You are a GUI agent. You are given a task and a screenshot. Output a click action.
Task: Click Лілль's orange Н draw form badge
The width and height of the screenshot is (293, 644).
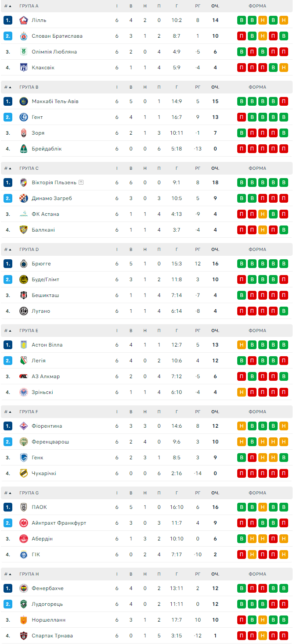[x=263, y=20]
